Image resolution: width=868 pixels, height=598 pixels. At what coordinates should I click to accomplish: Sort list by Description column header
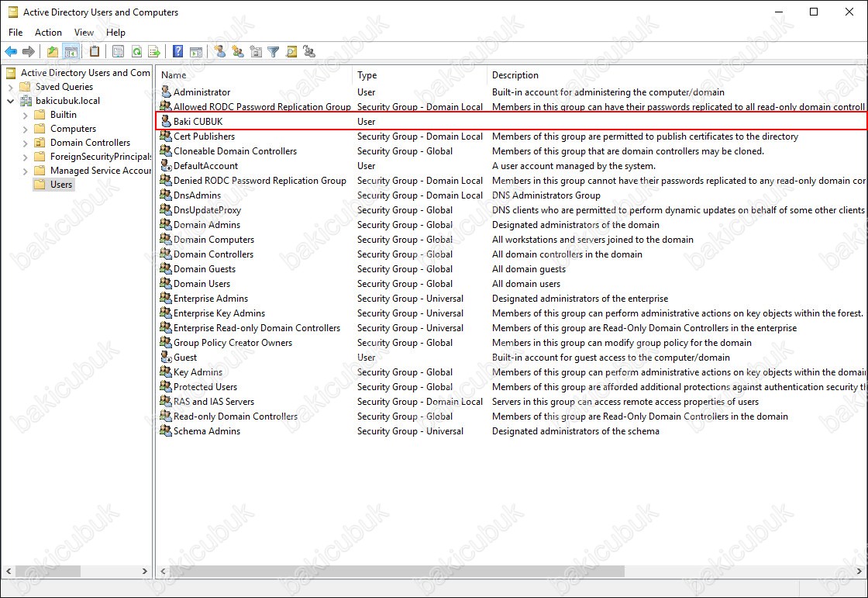point(677,74)
